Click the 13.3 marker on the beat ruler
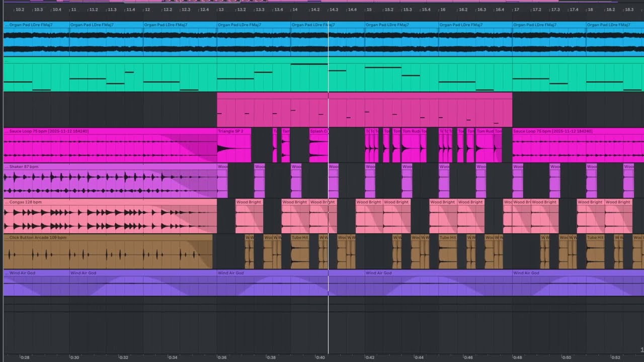The height and width of the screenshot is (362, 644). (260, 10)
